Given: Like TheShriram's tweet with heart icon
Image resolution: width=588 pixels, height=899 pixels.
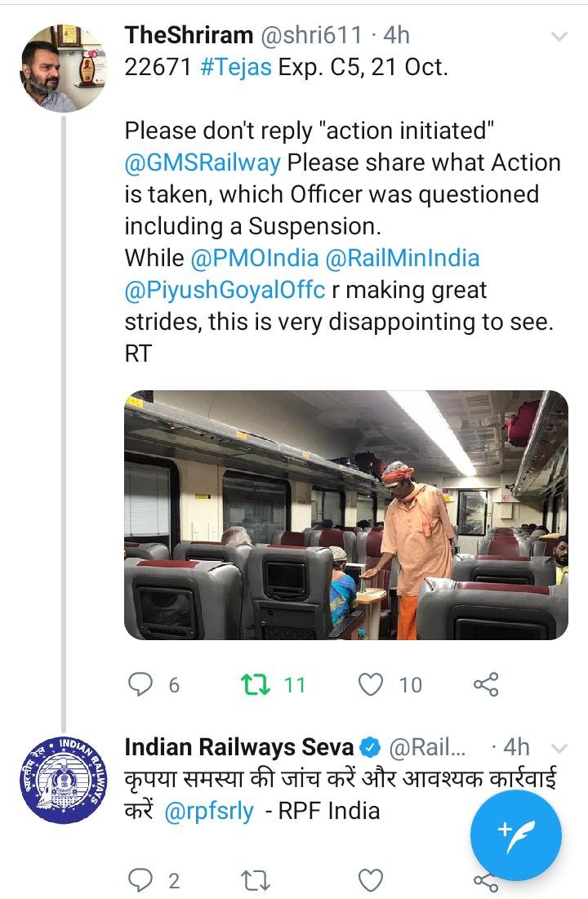Looking at the screenshot, I should pos(372,684).
